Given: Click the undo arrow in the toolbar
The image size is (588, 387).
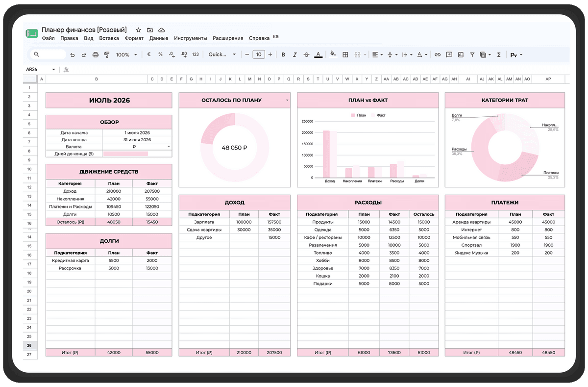Looking at the screenshot, I should pyautogui.click(x=73, y=55).
